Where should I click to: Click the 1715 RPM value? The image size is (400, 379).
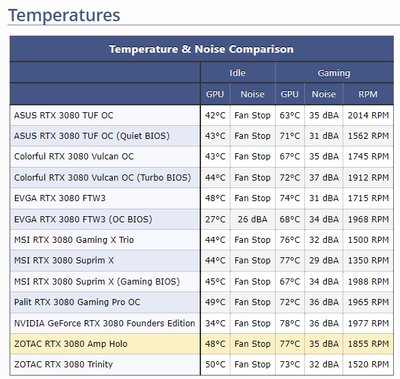pyautogui.click(x=368, y=198)
